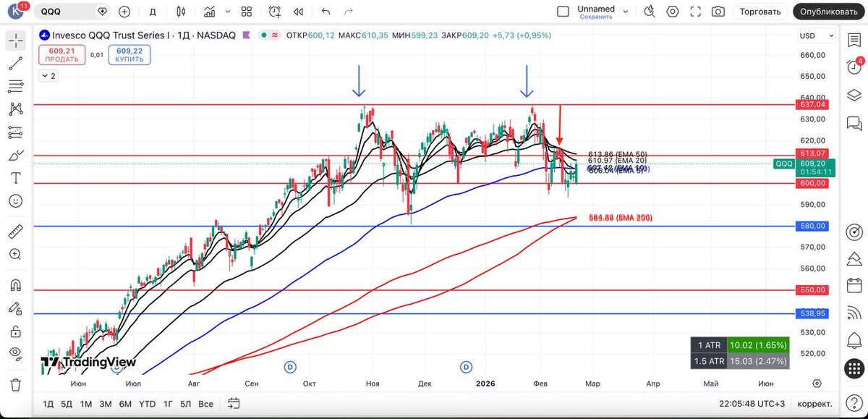The width and height of the screenshot is (868, 419).
Task: Open go to date calendar icon
Action: [x=234, y=403]
